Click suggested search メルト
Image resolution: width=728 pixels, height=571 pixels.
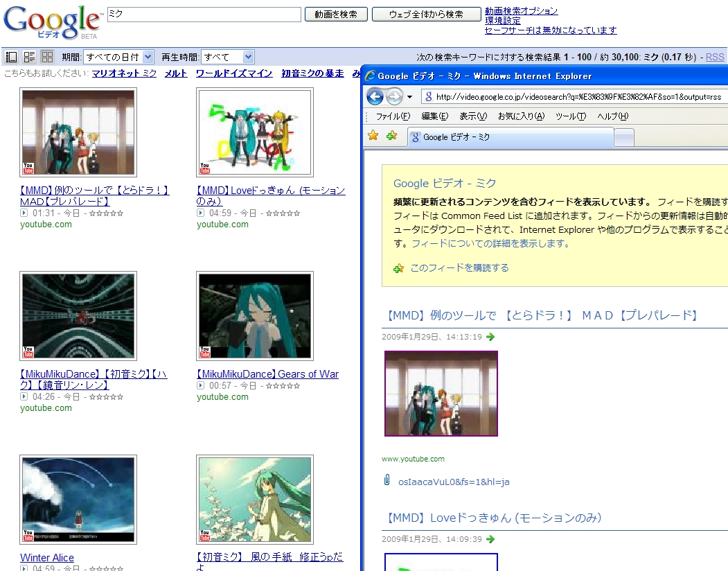pyautogui.click(x=176, y=73)
